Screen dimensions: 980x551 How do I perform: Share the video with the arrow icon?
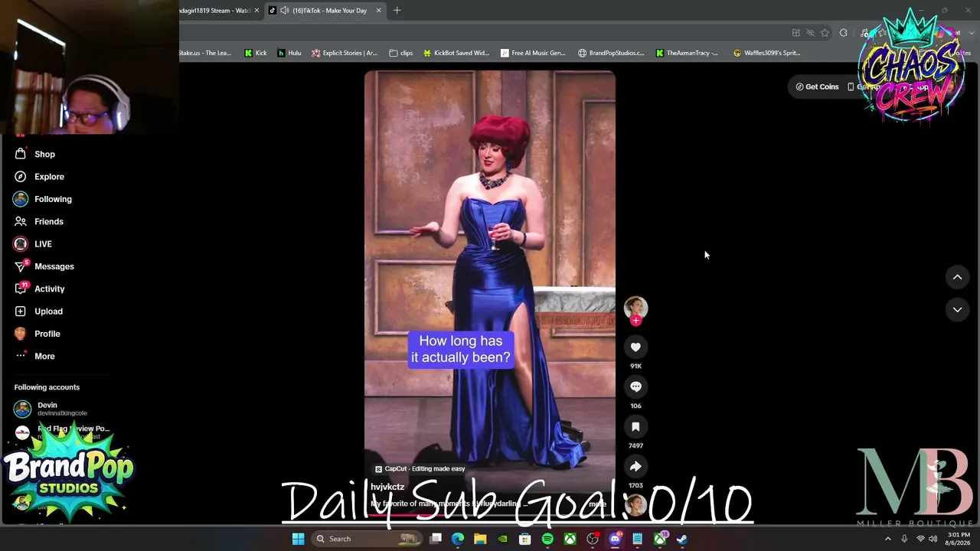635,467
